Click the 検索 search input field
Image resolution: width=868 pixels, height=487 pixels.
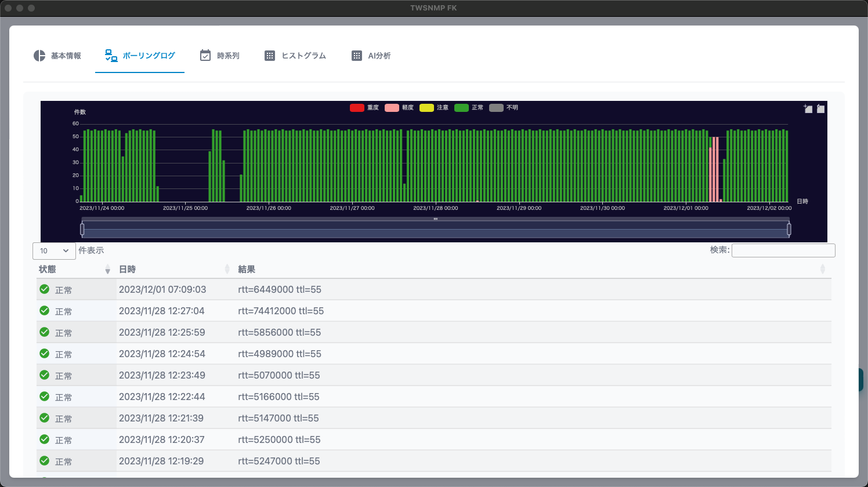pyautogui.click(x=783, y=250)
